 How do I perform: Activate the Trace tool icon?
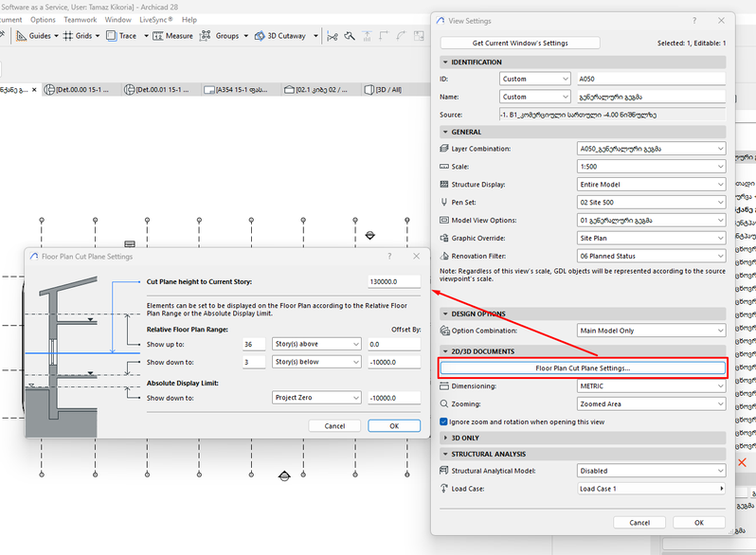point(112,36)
